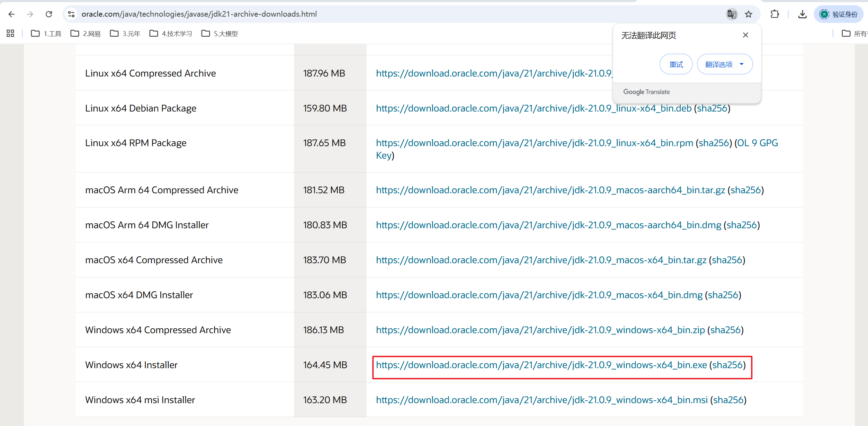Expand the 翻译选项 dropdown

click(x=724, y=64)
